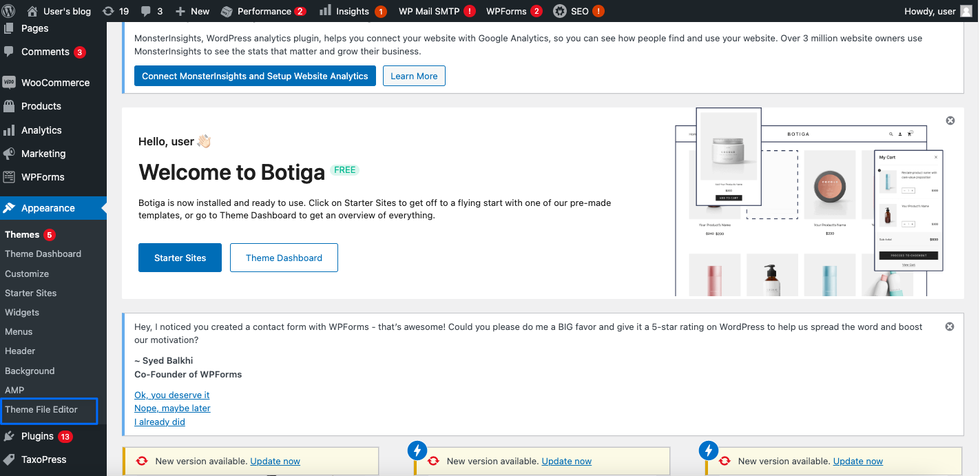Open Menus under Appearance
The width and height of the screenshot is (980, 476).
tap(19, 332)
